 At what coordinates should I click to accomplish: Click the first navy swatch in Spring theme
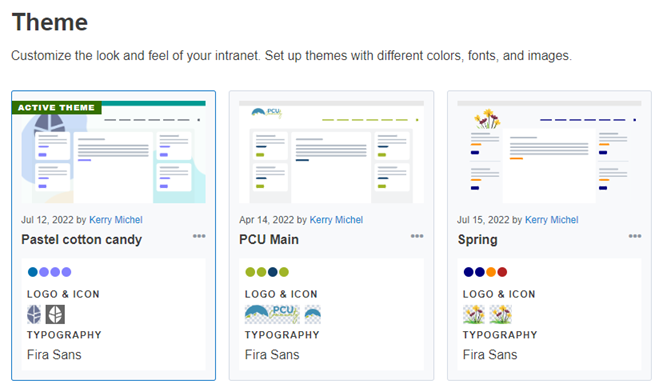click(x=468, y=272)
